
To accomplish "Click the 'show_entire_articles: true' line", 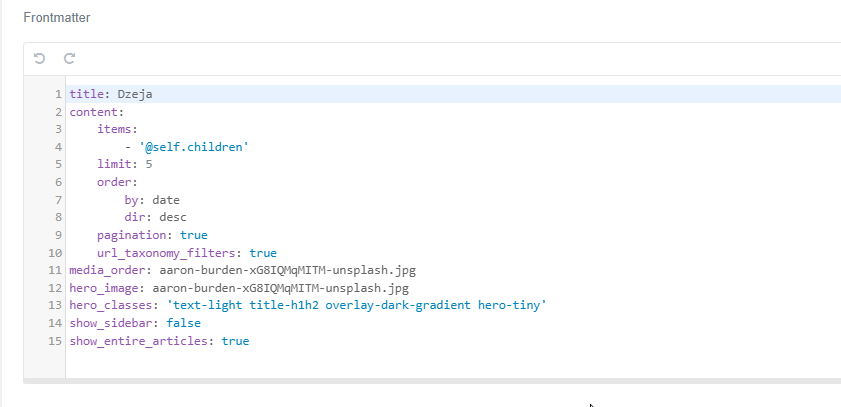I will [159, 341].
